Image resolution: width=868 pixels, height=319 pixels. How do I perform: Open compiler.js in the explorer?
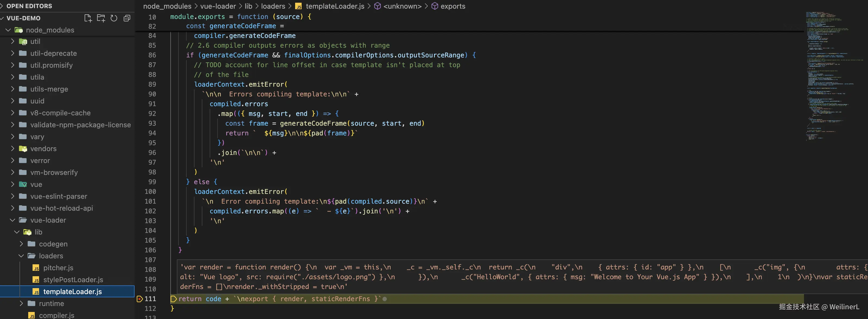pyautogui.click(x=56, y=315)
